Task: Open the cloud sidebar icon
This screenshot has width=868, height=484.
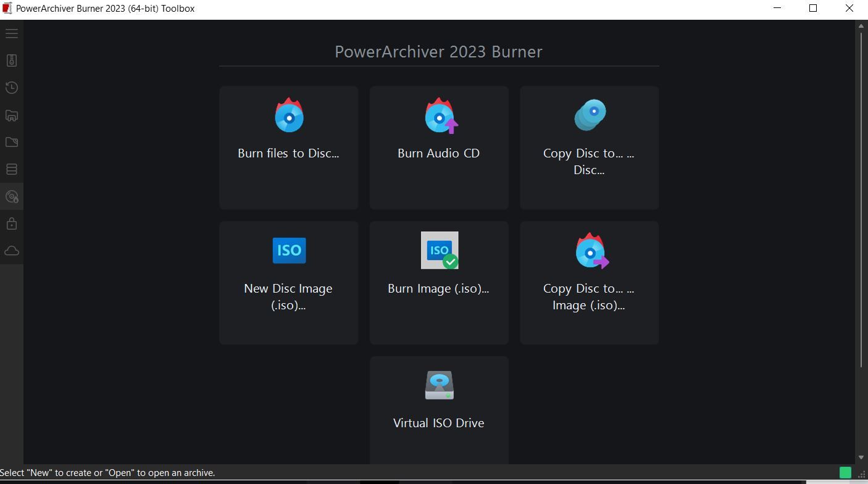Action: (x=12, y=251)
